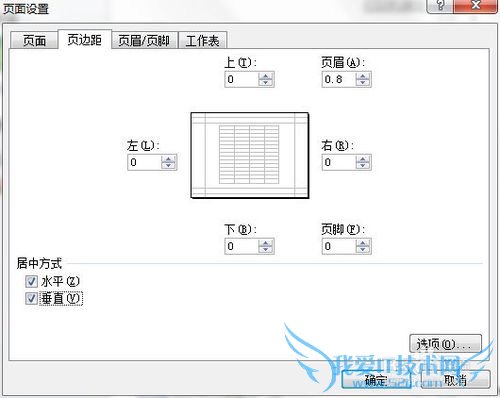
Task: Click the 左(L) margin input field
Action: click(145, 162)
